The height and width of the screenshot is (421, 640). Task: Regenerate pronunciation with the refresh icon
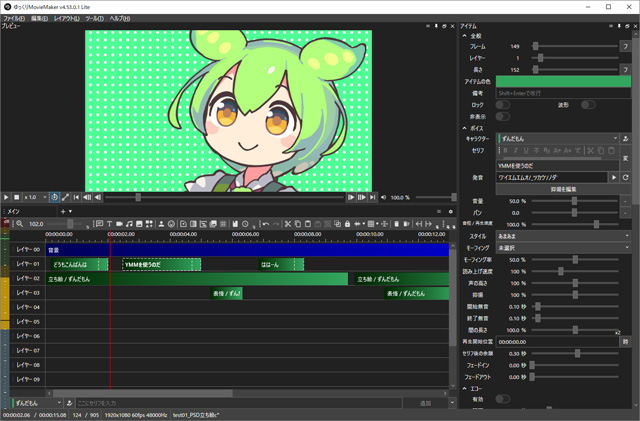[x=625, y=178]
